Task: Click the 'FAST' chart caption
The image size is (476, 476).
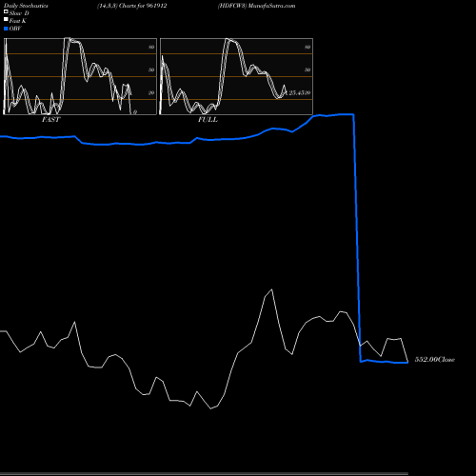Action: tap(50, 120)
